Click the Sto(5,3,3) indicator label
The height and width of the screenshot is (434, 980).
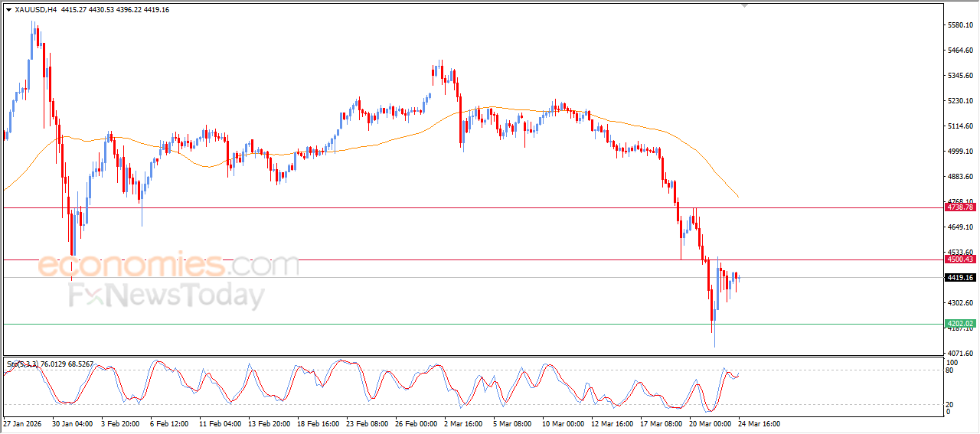[24, 364]
